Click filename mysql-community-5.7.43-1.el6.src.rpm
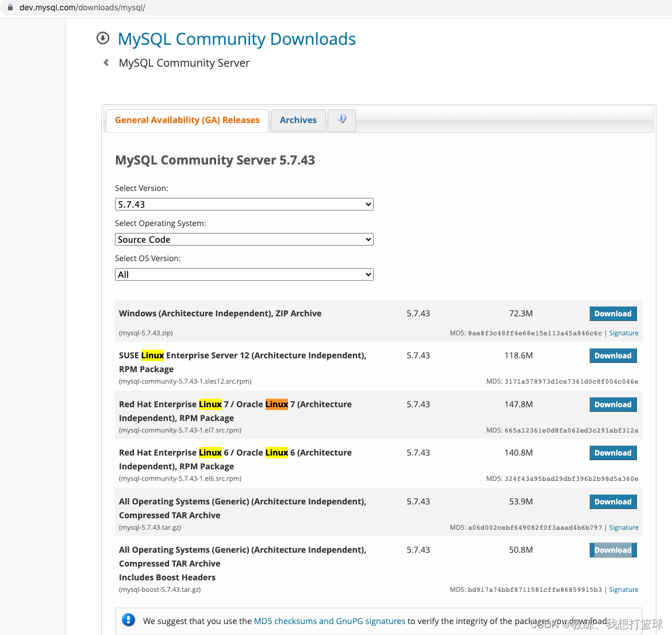The image size is (672, 635). tap(180, 479)
